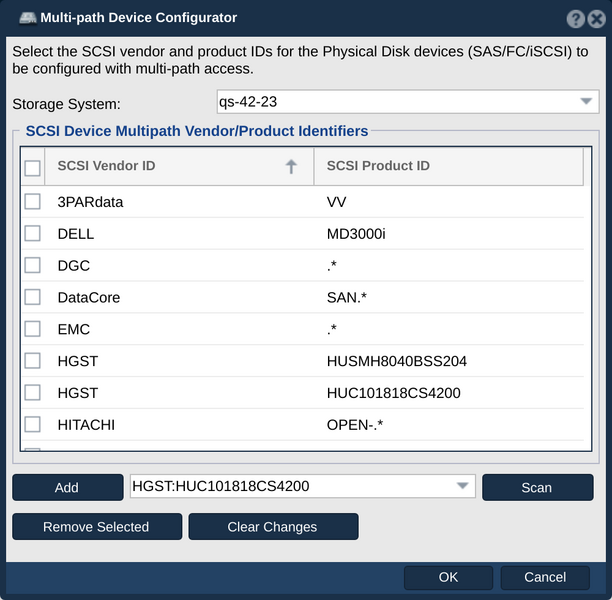The width and height of the screenshot is (612, 600).
Task: Check the HITACHI row checkbox
Action: click(x=32, y=424)
